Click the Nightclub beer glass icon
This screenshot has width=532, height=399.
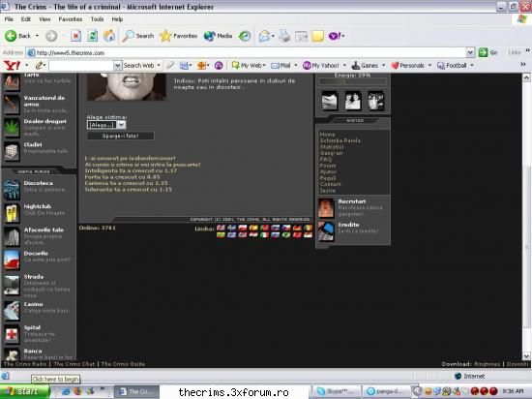(12, 213)
